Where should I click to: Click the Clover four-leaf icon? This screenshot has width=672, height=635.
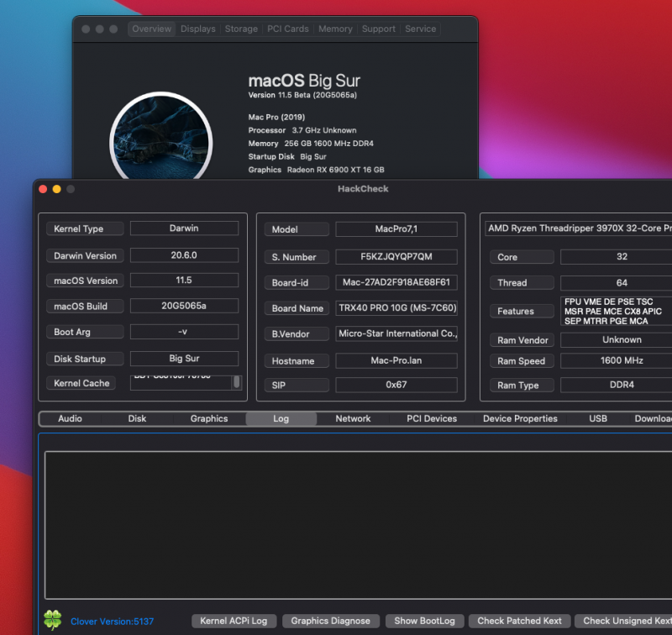[x=52, y=621]
